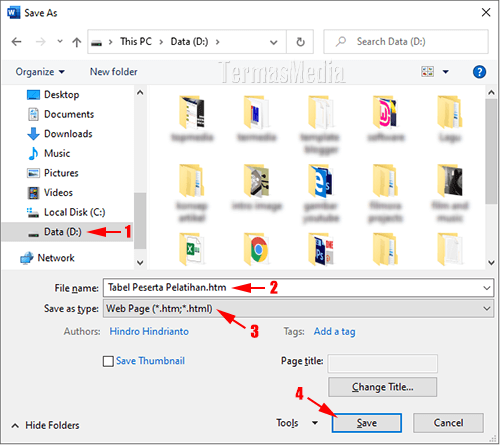Click the Change Title button
500x445 pixels.
(x=382, y=387)
